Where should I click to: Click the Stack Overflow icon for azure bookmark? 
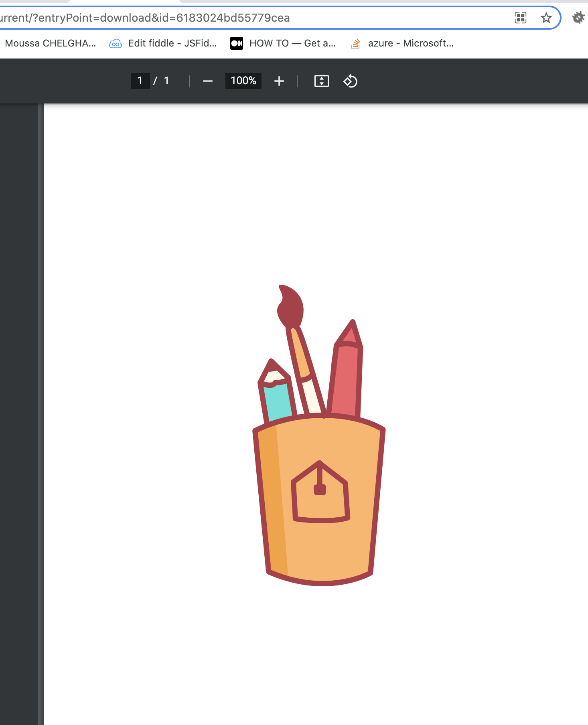pos(355,43)
